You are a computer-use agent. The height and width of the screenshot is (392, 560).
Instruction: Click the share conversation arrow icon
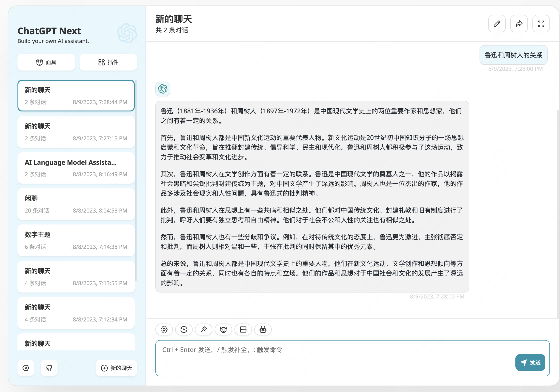pyautogui.click(x=519, y=24)
